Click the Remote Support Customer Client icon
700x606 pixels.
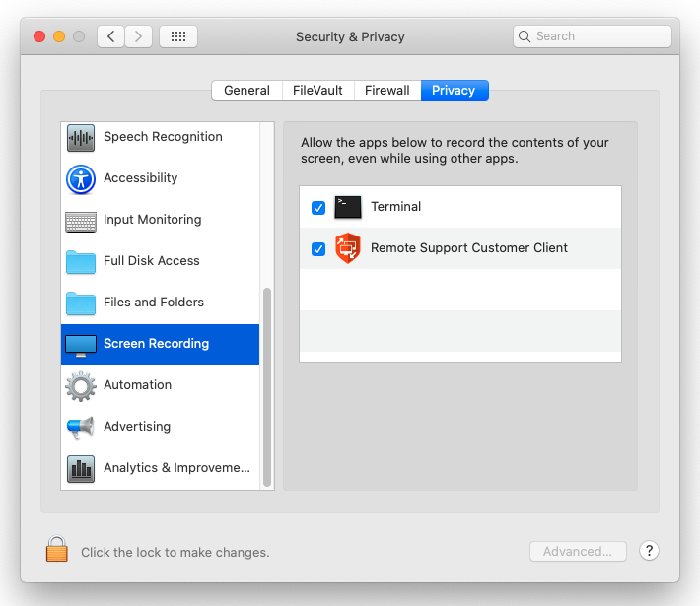pyautogui.click(x=348, y=248)
